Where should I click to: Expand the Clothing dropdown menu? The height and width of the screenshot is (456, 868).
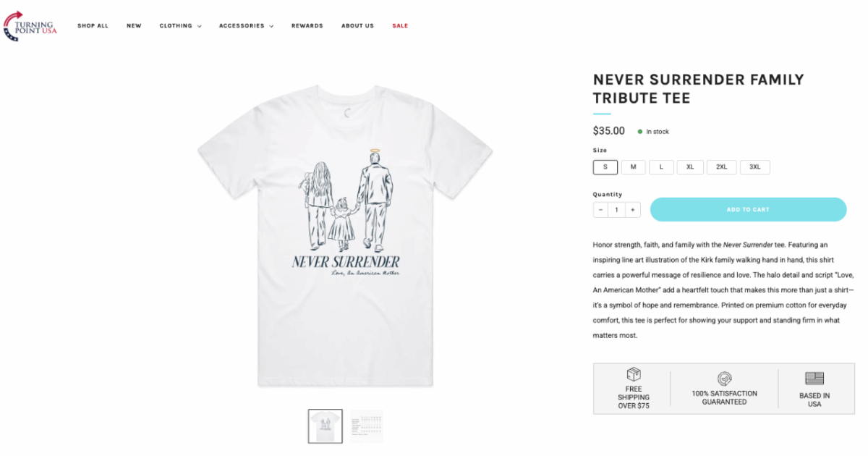(180, 26)
